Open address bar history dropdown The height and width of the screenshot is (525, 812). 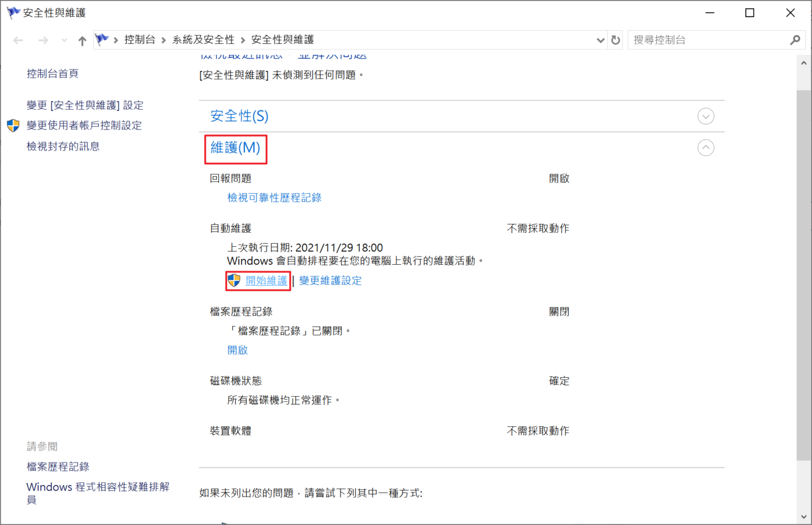[601, 40]
